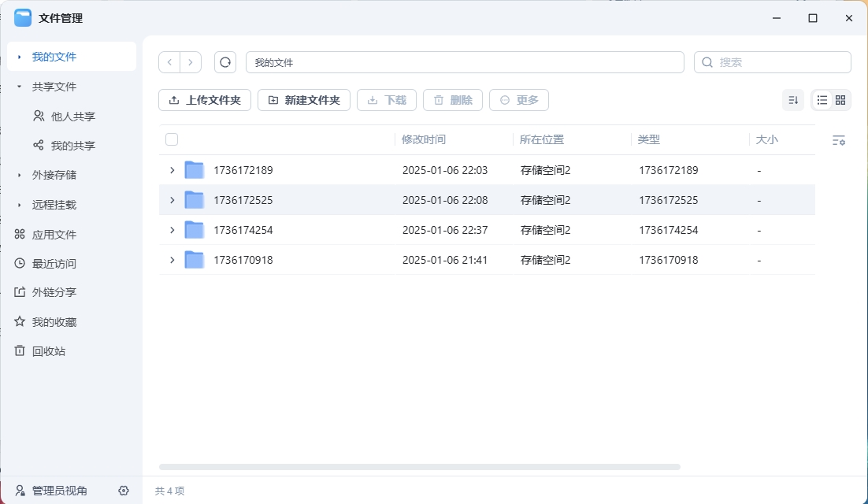Expand folder row 1736172525

[172, 200]
